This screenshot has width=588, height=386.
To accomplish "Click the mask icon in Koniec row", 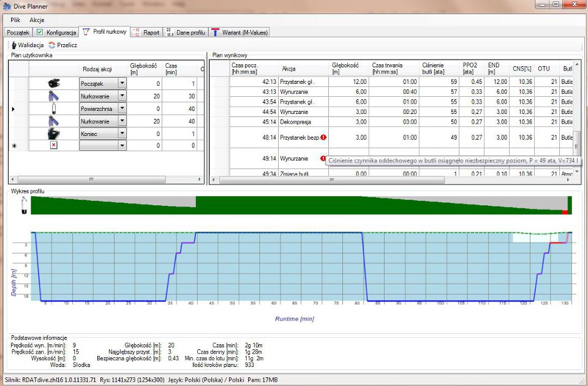I will coord(54,133).
